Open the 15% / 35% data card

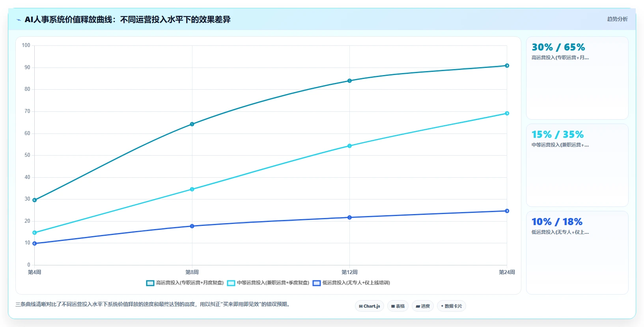[x=577, y=165]
